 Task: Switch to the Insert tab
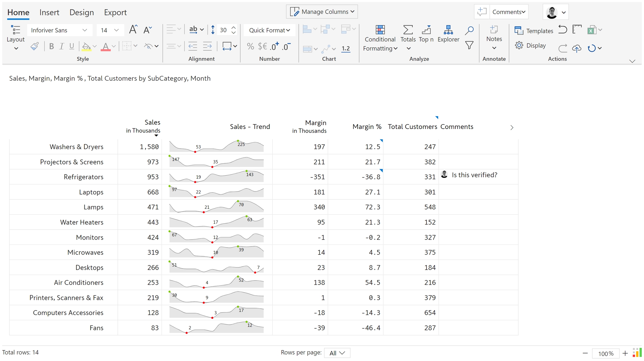click(x=49, y=12)
